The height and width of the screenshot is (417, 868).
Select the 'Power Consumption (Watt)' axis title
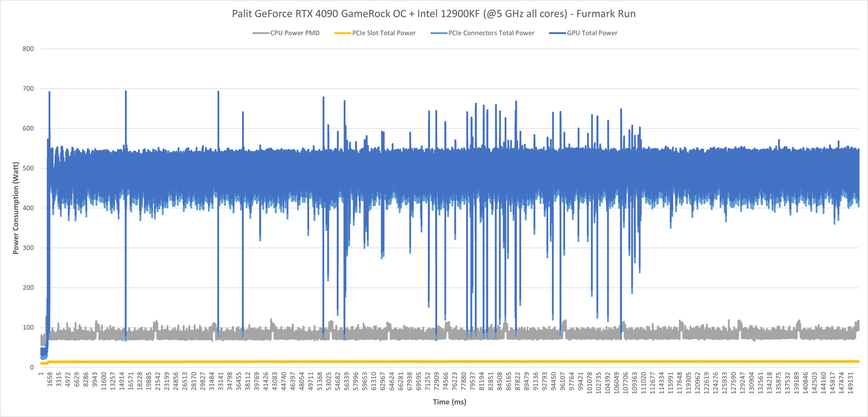(16, 208)
